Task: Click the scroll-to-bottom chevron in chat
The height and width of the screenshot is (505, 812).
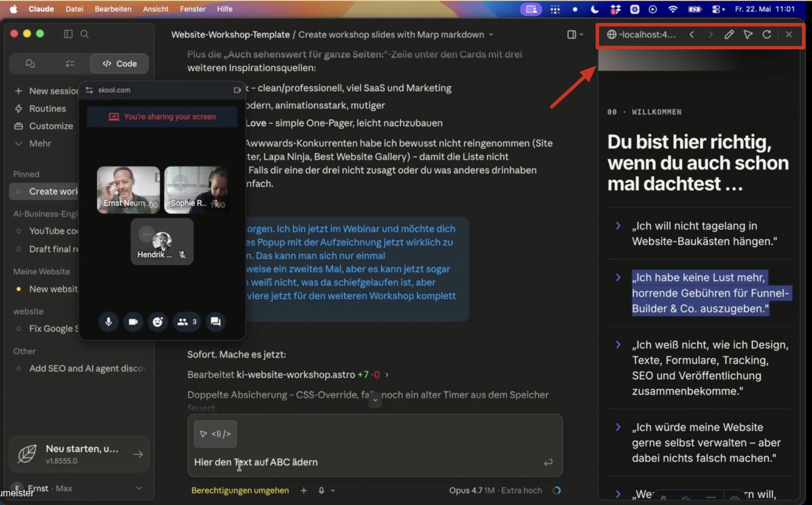Action: (x=375, y=400)
